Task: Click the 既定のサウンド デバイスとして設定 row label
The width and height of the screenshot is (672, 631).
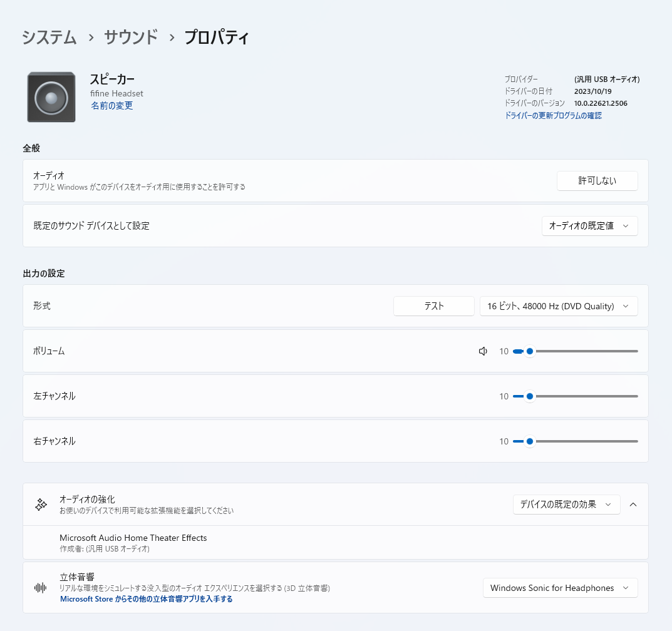Action: [x=91, y=226]
